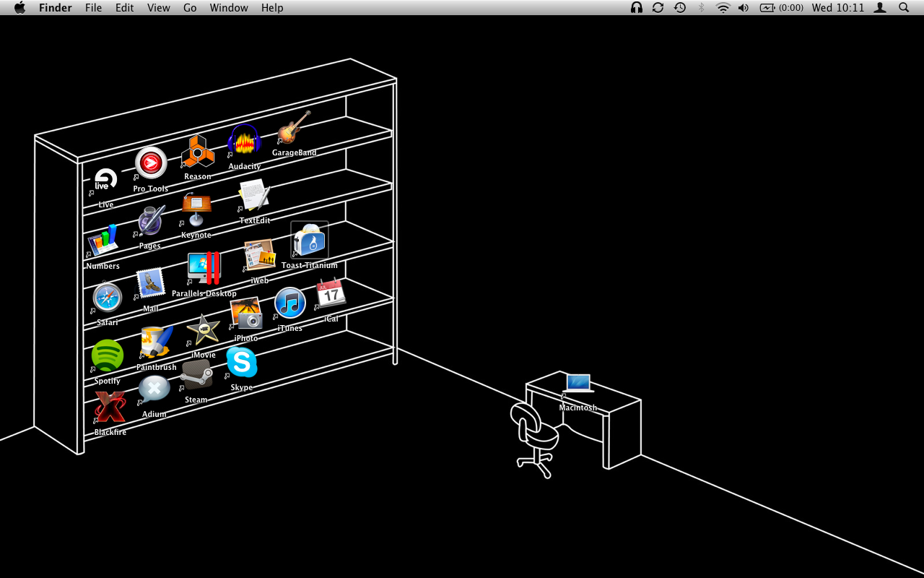Open the sync status menu bar icon

(658, 7)
